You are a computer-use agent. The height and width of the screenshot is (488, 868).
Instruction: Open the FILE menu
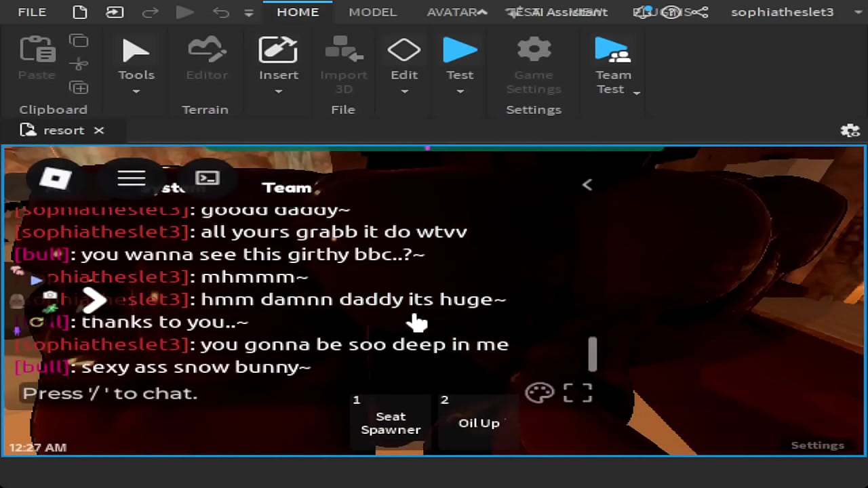click(32, 12)
